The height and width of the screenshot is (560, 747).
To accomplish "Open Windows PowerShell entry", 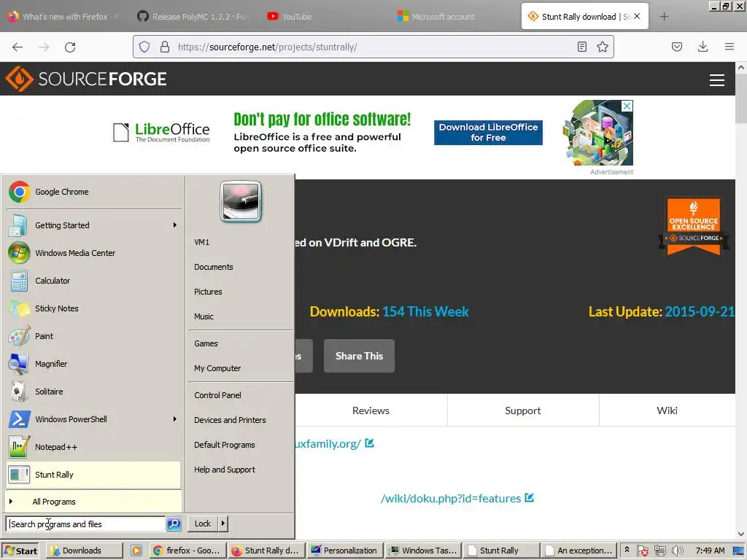I will click(93, 419).
